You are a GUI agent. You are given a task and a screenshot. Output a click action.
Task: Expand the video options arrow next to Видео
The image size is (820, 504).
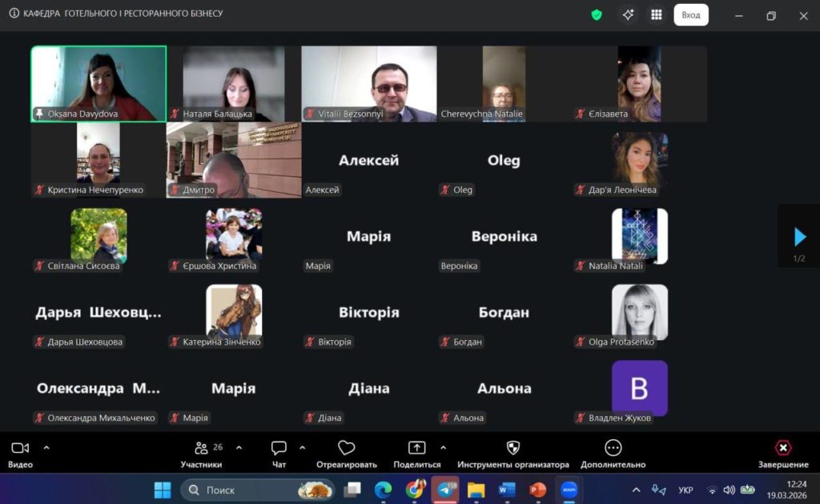click(46, 448)
